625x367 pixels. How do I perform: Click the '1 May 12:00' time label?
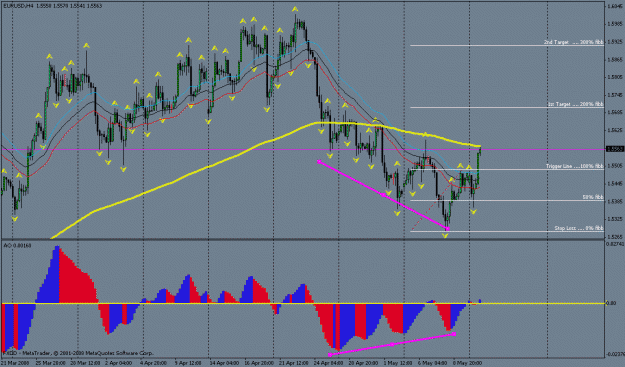coord(397,363)
